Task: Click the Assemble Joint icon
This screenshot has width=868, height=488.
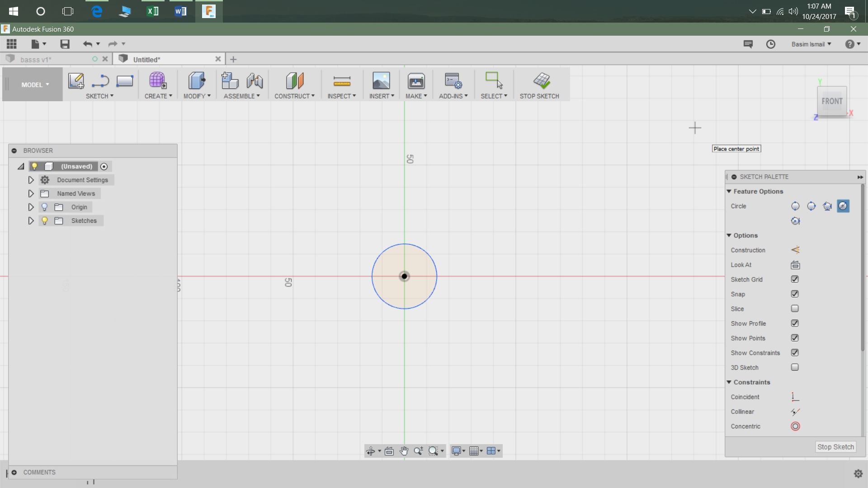Action: tap(255, 81)
